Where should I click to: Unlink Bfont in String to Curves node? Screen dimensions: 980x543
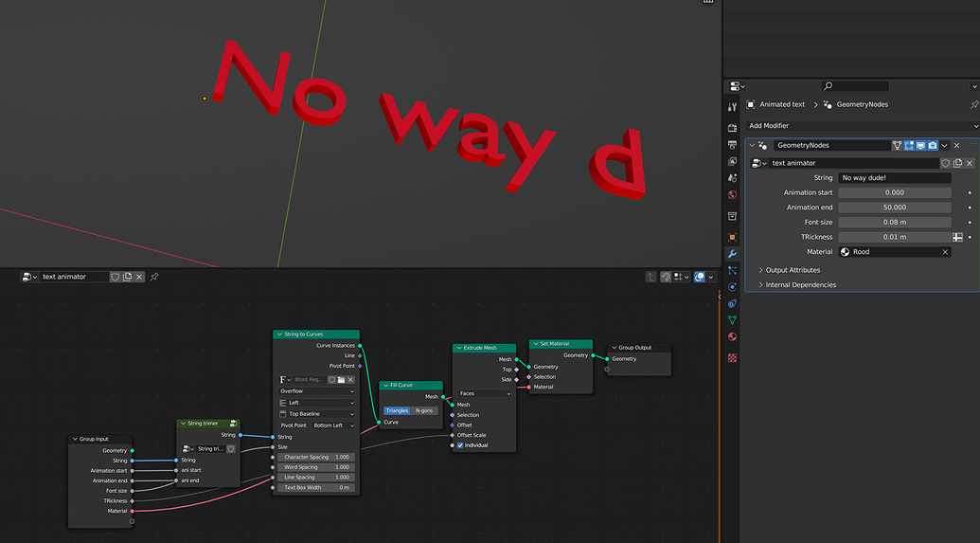350,380
